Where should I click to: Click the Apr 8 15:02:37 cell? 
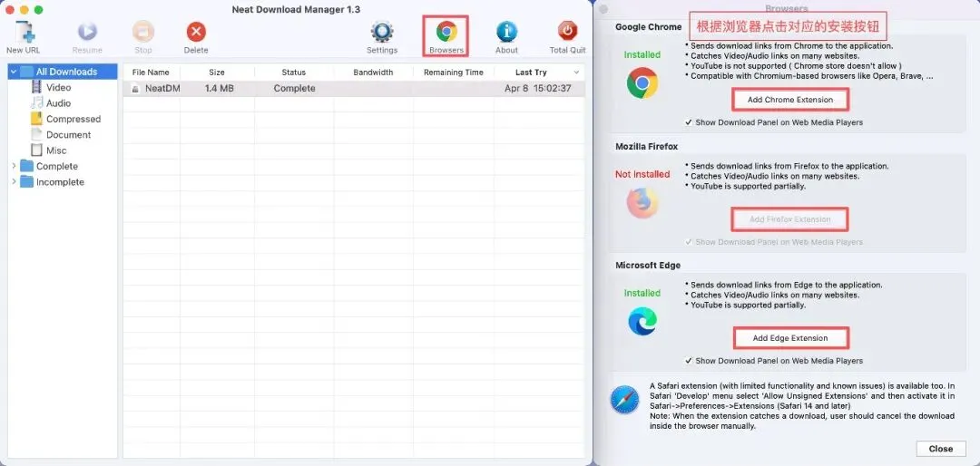click(537, 89)
